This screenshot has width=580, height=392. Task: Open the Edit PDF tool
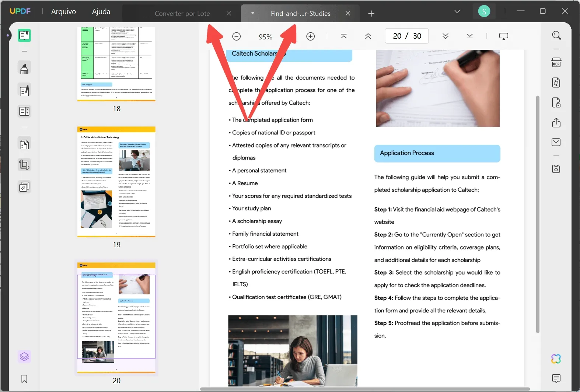click(x=24, y=90)
